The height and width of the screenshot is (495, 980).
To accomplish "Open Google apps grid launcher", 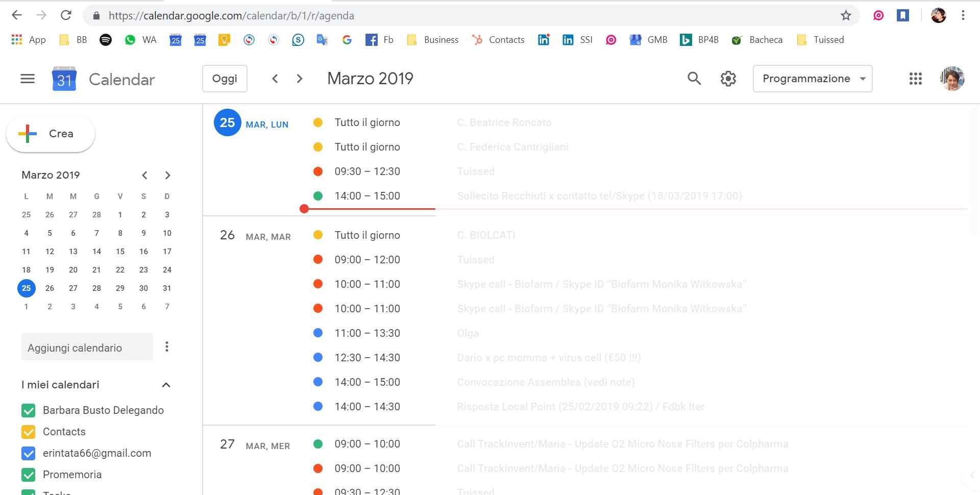I will [x=916, y=79].
